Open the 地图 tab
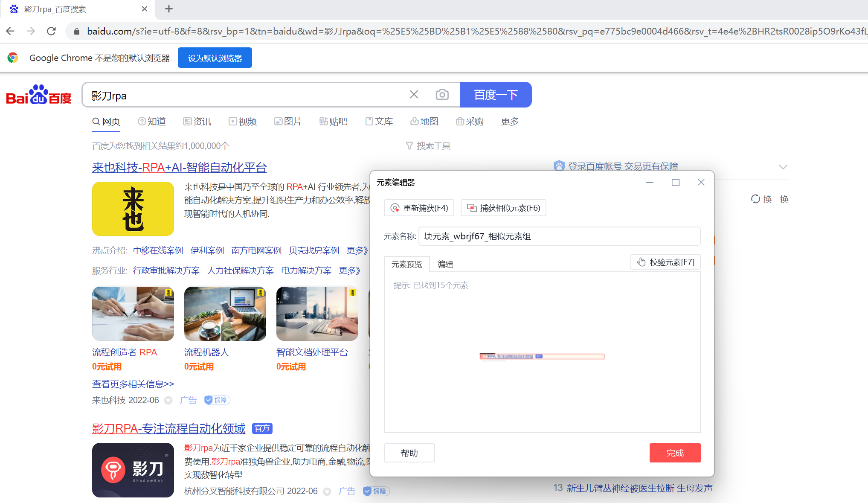868x503 pixels. coord(424,122)
